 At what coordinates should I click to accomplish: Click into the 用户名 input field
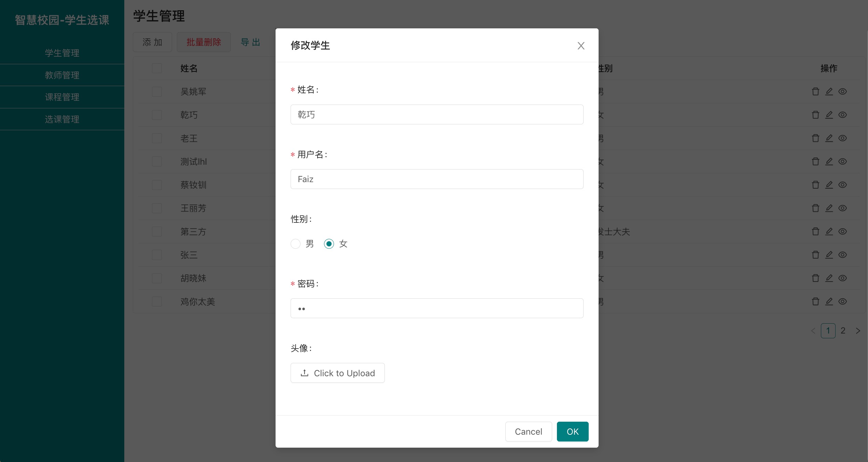click(x=437, y=179)
